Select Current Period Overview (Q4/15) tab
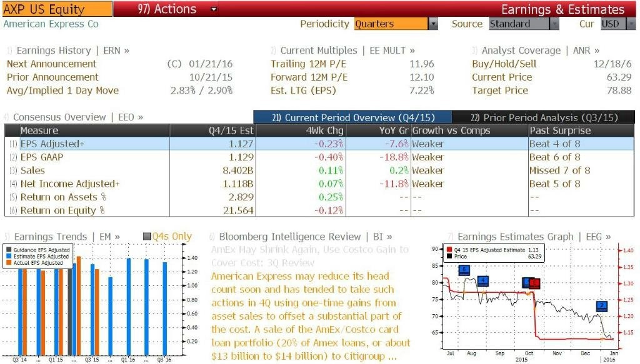Image resolution: width=640 pixels, height=364 pixels. click(x=352, y=117)
